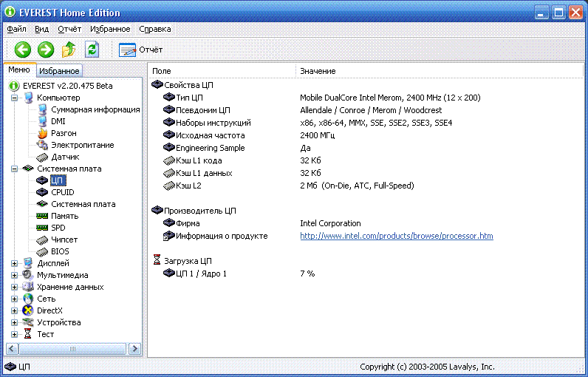This screenshot has width=588, height=377.
Task: Select EVEREST v2.20.475 Beta root node
Action: 67,86
